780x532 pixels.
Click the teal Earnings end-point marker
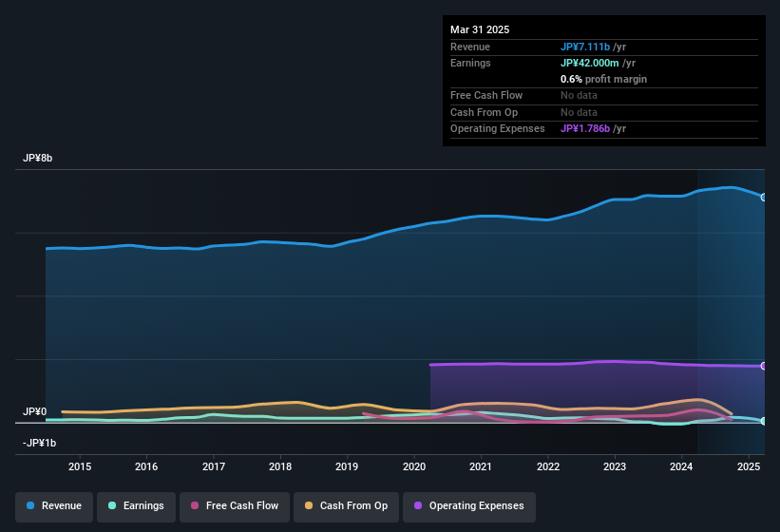click(x=764, y=421)
